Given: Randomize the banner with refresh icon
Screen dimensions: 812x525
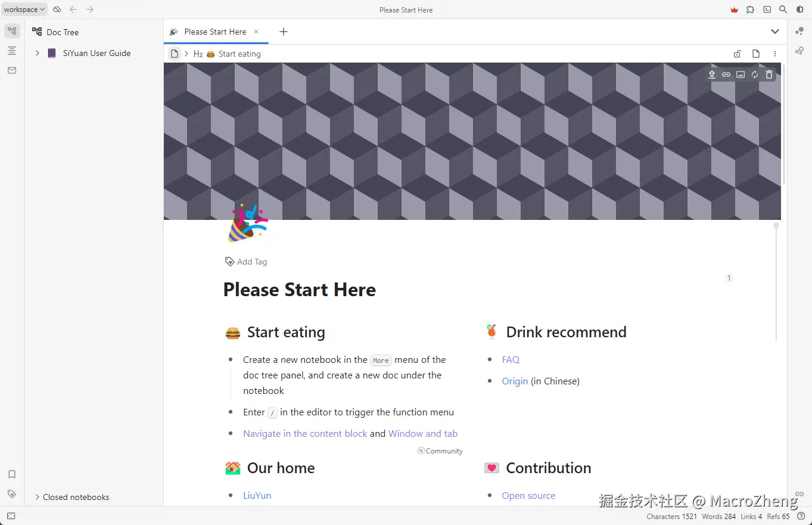Looking at the screenshot, I should pos(755,74).
